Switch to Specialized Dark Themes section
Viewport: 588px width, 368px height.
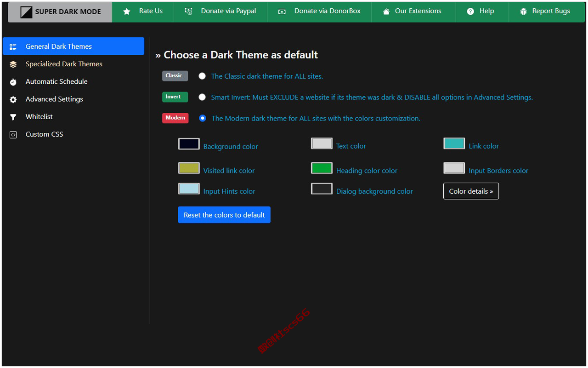[73, 64]
